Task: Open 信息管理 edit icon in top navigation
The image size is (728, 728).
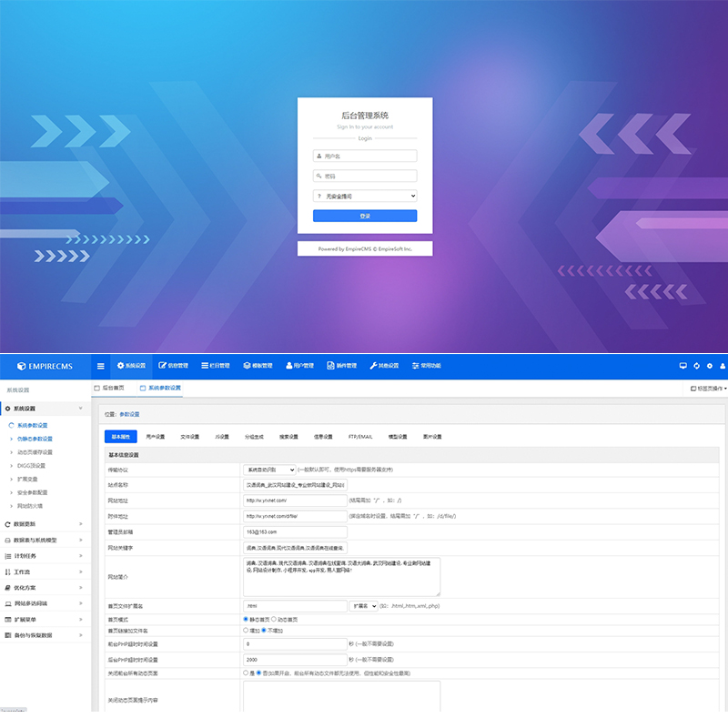Action: [162, 366]
